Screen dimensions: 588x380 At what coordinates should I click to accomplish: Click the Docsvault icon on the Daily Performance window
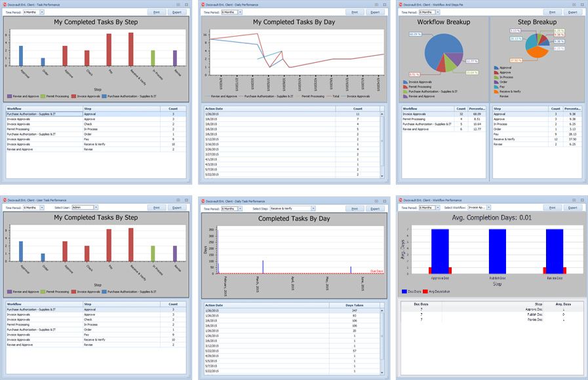204,4
